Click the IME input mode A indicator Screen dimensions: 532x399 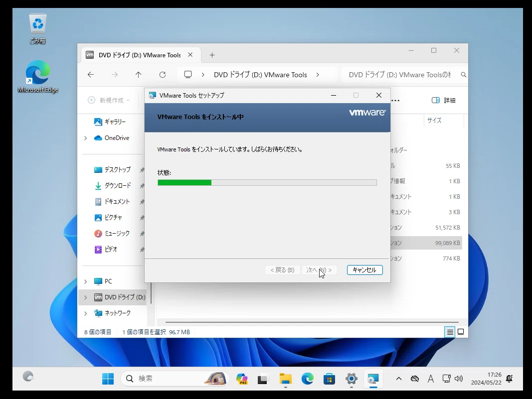[431, 379]
